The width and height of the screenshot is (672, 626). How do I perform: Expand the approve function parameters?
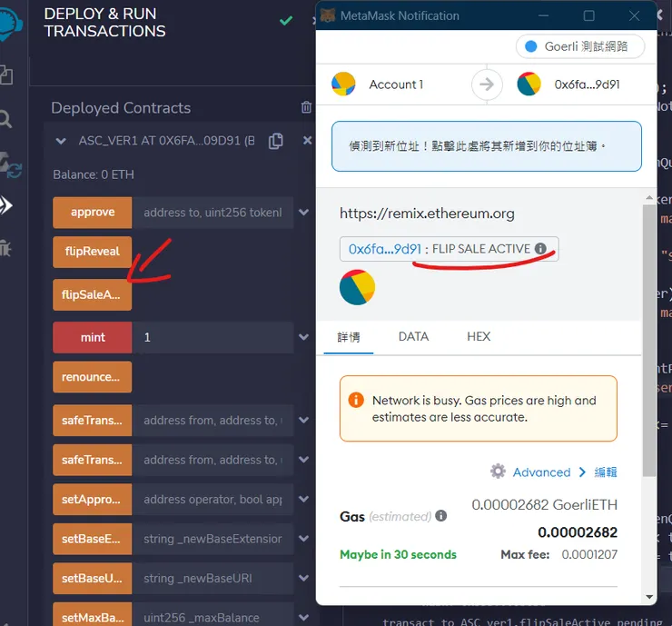[303, 213]
